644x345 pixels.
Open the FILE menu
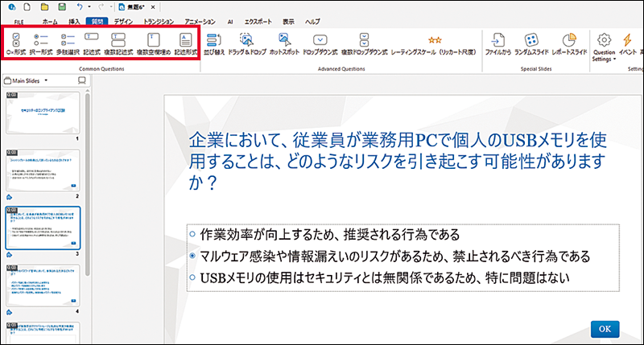click(x=17, y=20)
